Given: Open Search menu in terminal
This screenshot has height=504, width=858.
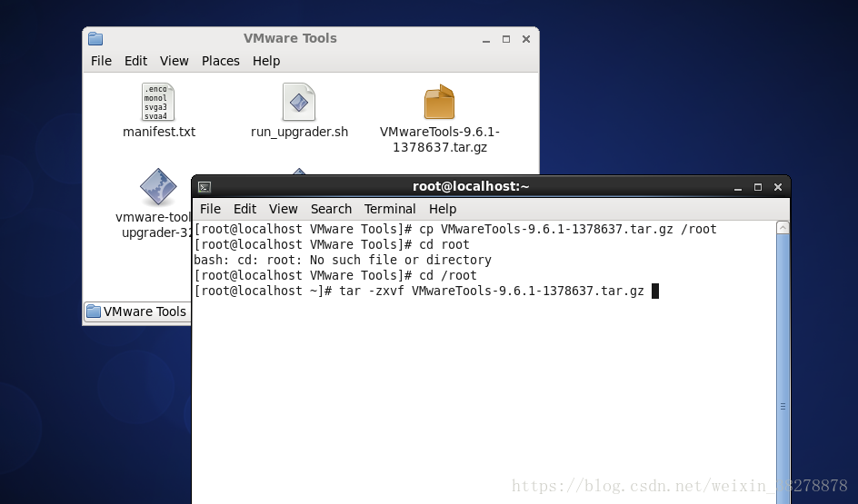Looking at the screenshot, I should tap(331, 209).
